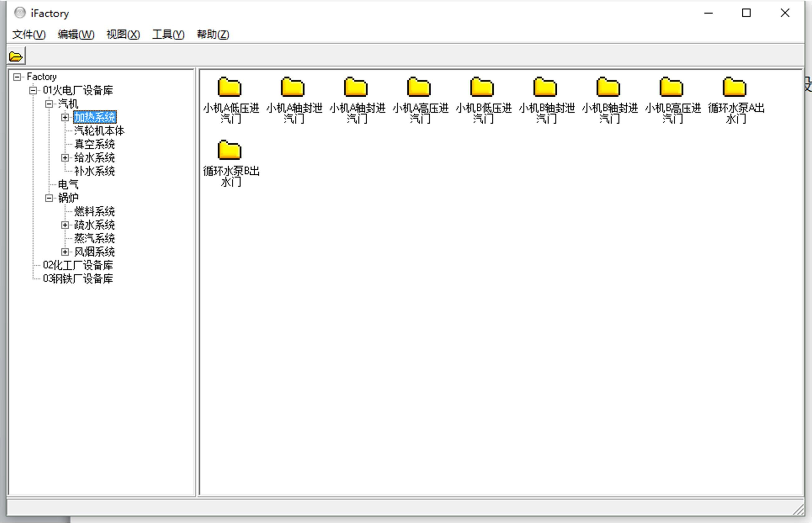
Task: Expand the 加热系统 tree node
Action: click(x=65, y=117)
